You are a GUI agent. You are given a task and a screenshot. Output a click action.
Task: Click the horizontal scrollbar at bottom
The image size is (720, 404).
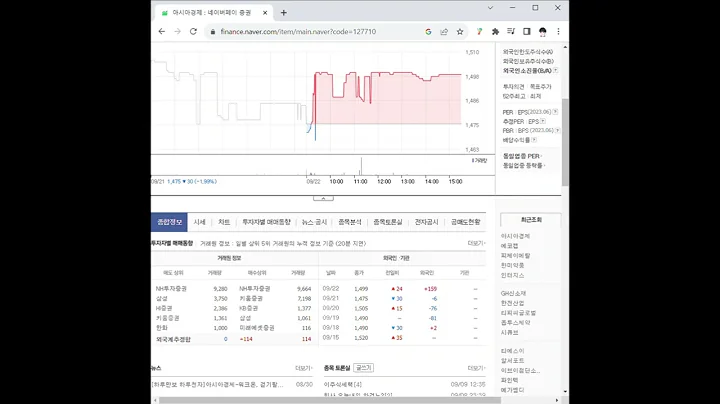click(x=330, y=400)
